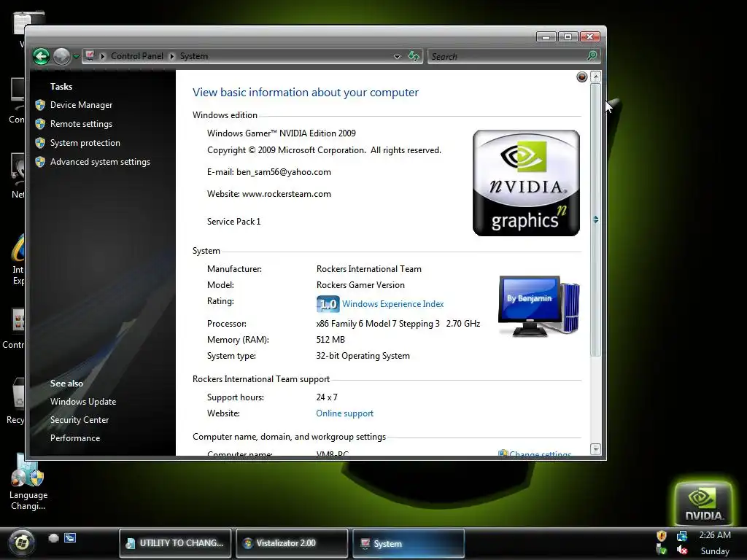Viewport: 747px width, 560px height.
Task: Click the scrollbar up arrow
Action: [595, 77]
